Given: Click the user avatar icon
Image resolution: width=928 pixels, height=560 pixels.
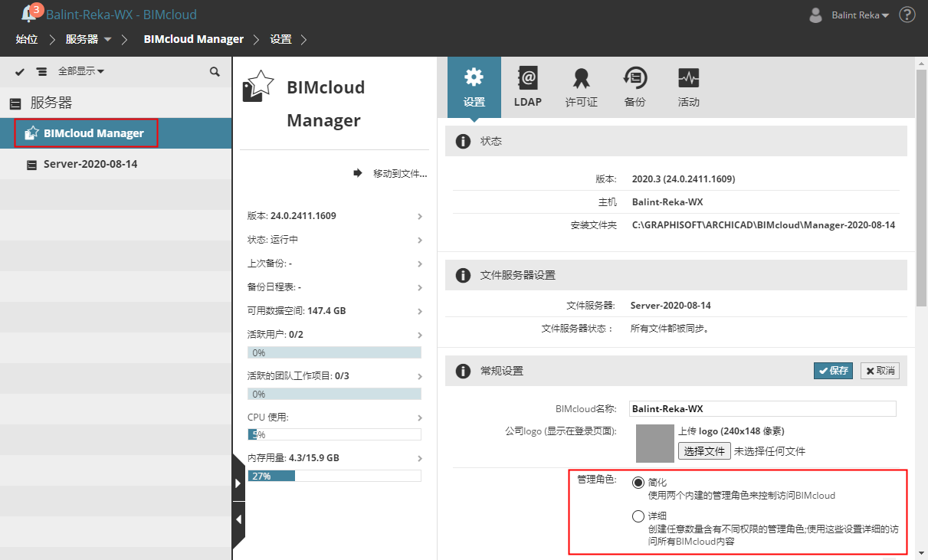Looking at the screenshot, I should click(816, 15).
